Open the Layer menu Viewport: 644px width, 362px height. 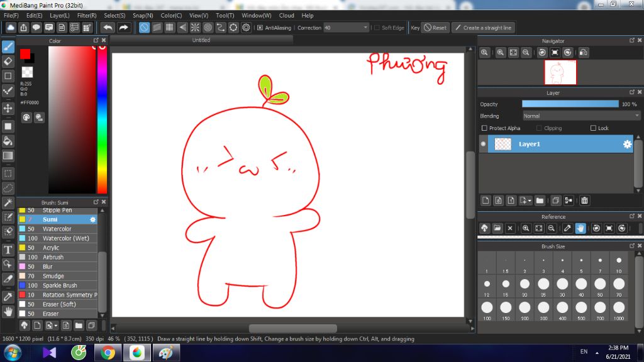[x=60, y=15]
